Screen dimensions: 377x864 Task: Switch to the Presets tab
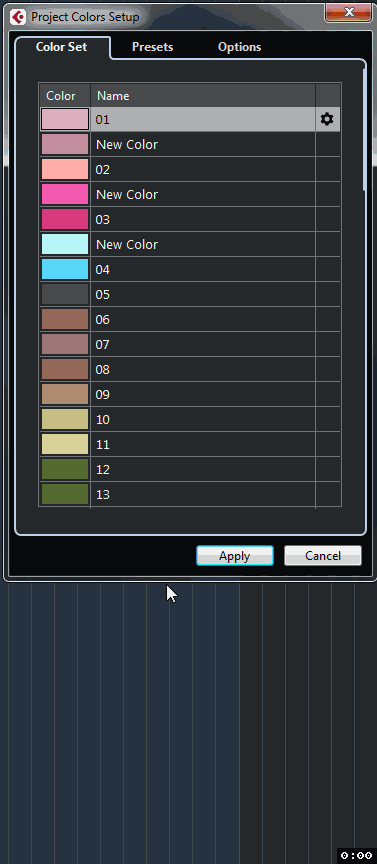153,47
